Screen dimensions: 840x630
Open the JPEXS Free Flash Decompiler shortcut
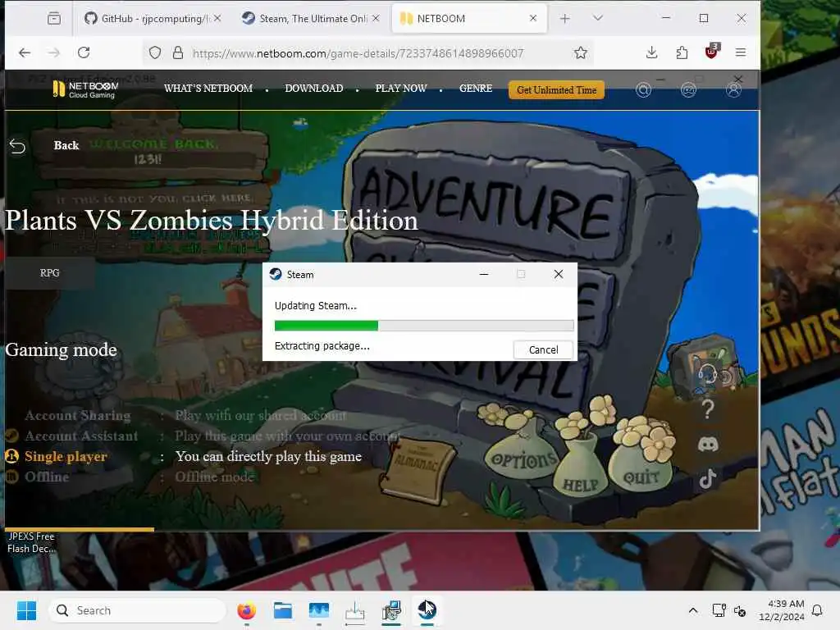coord(31,542)
